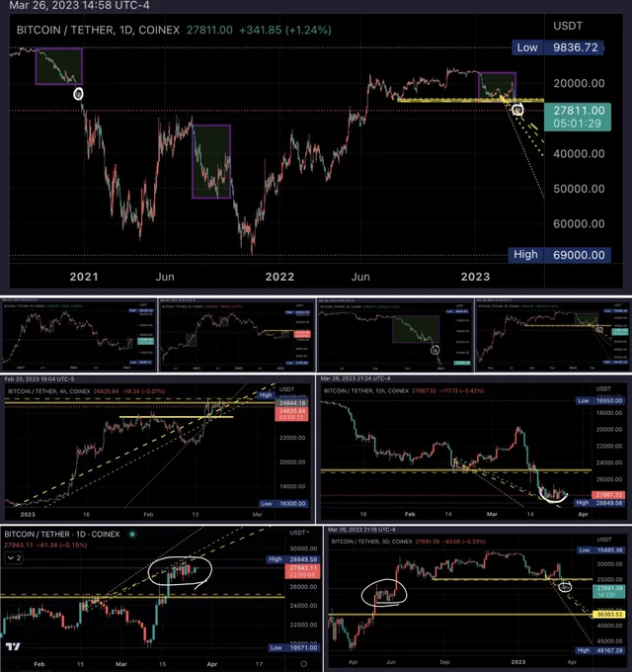The height and width of the screenshot is (672, 632).
Task: Click the +341.85 (+1.24%) change value
Action: point(284,30)
